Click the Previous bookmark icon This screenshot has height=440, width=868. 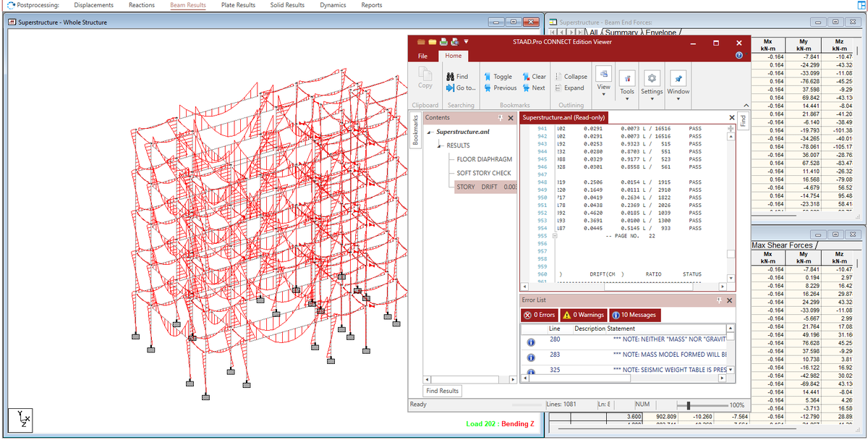[x=501, y=88]
